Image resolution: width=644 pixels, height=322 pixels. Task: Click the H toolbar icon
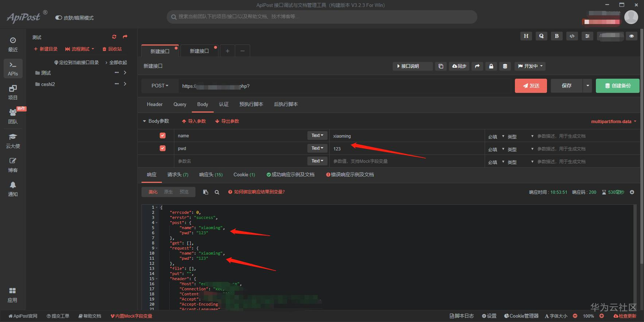coord(526,36)
